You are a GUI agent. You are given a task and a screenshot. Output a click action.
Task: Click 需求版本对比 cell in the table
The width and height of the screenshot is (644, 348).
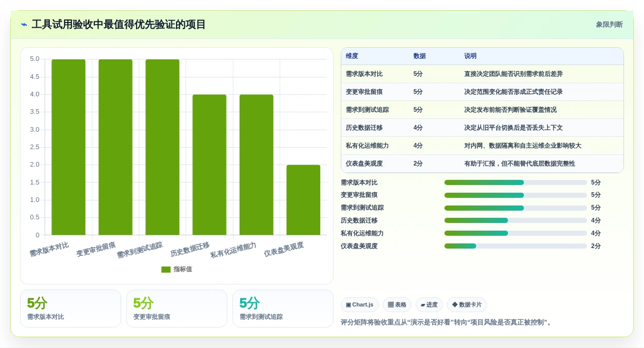click(x=364, y=74)
